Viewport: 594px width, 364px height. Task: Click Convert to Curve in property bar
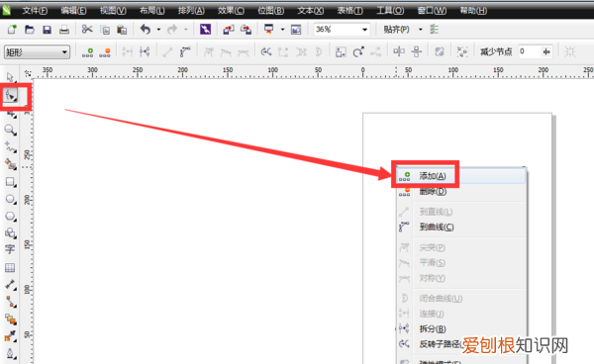[185, 51]
